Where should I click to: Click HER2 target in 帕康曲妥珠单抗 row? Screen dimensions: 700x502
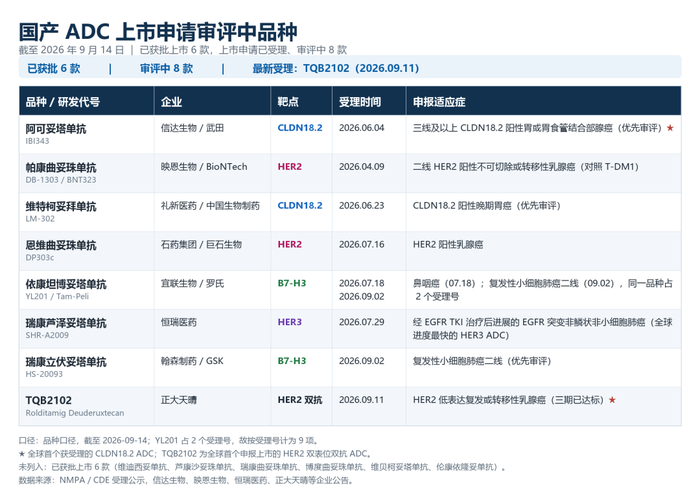pos(290,167)
